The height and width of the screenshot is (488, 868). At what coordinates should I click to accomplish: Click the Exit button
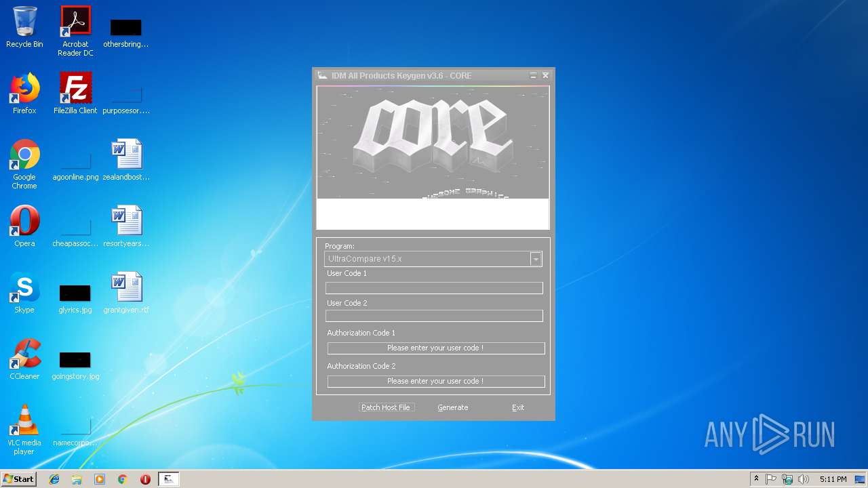pyautogui.click(x=518, y=407)
